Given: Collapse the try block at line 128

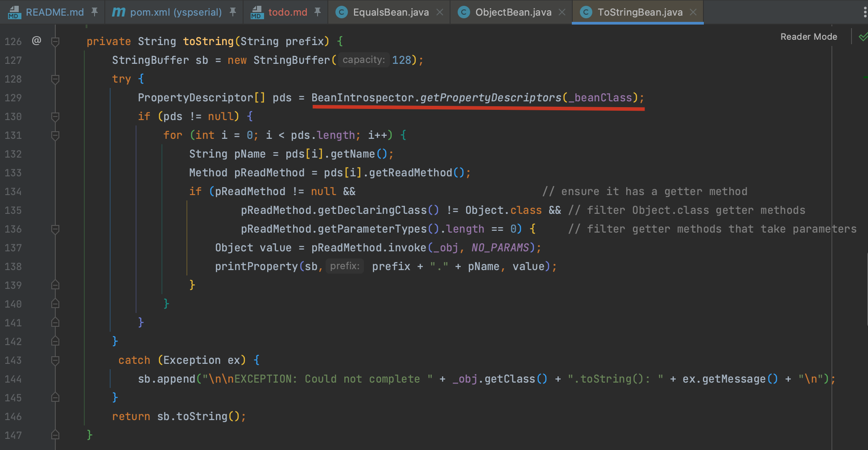Looking at the screenshot, I should (55, 79).
